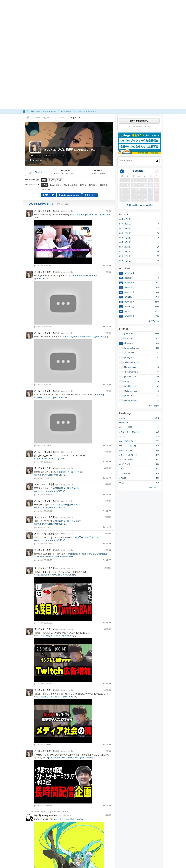Select 朝→夜 sort order
Screen dimensions: 186x868
coord(51,180)
